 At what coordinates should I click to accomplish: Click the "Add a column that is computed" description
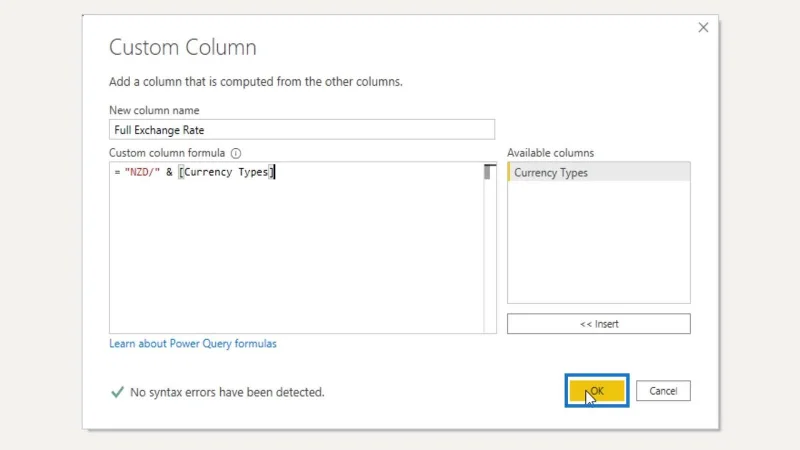(256, 82)
